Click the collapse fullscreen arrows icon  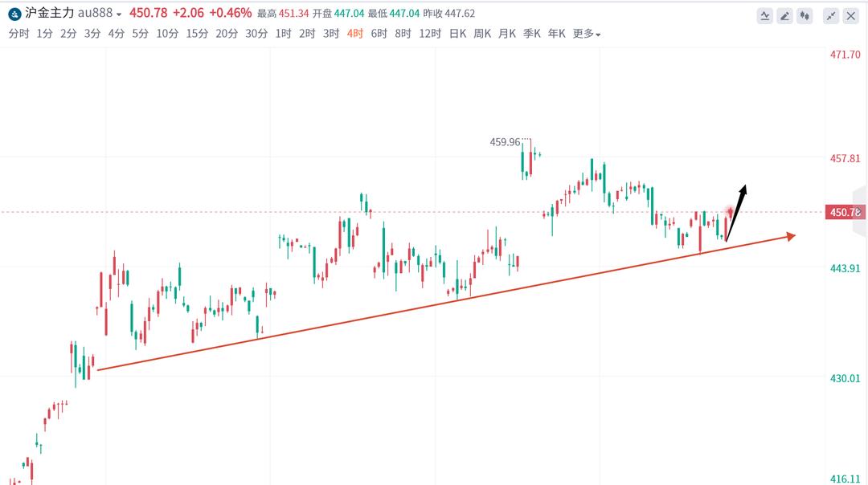[x=830, y=15]
